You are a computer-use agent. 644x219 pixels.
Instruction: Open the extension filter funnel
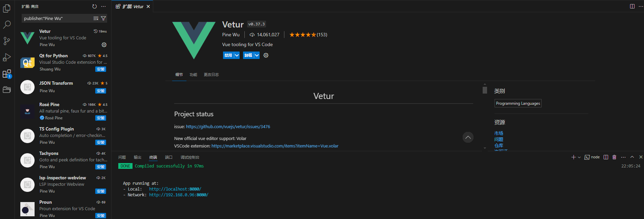(103, 18)
